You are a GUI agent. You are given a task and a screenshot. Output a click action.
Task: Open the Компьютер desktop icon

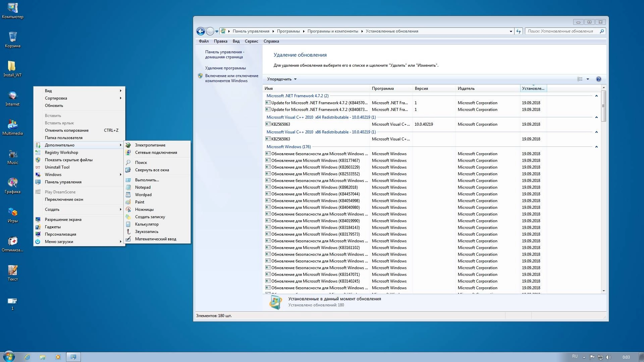point(12,11)
